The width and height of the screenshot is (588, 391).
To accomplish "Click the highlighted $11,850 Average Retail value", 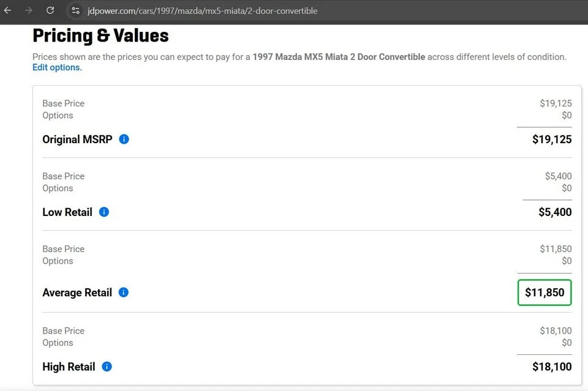I will (545, 292).
